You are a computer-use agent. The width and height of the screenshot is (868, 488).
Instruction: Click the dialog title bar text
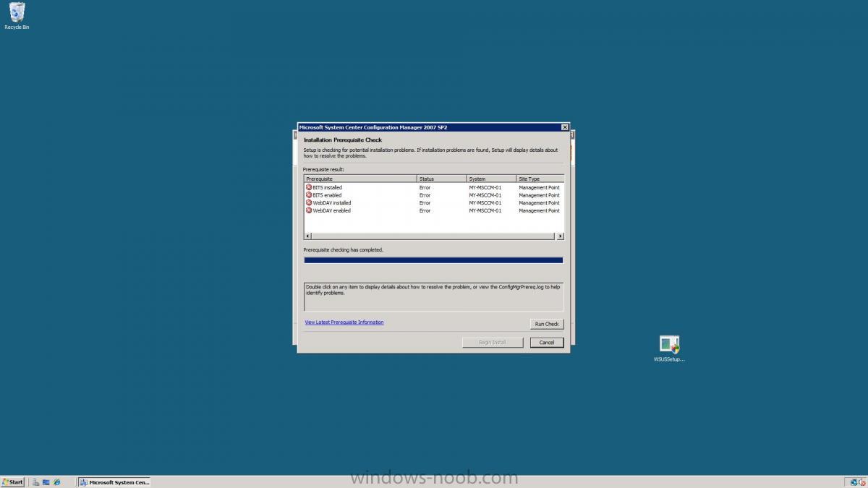click(x=373, y=127)
